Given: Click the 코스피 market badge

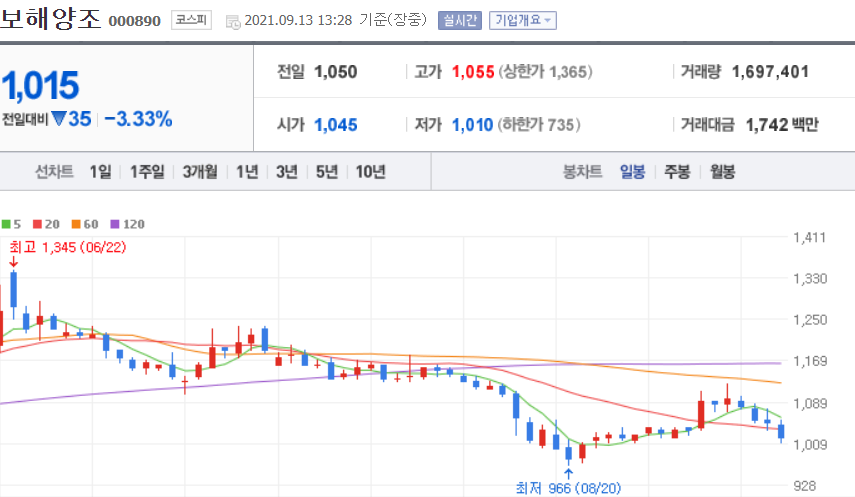Looking at the screenshot, I should point(191,20).
